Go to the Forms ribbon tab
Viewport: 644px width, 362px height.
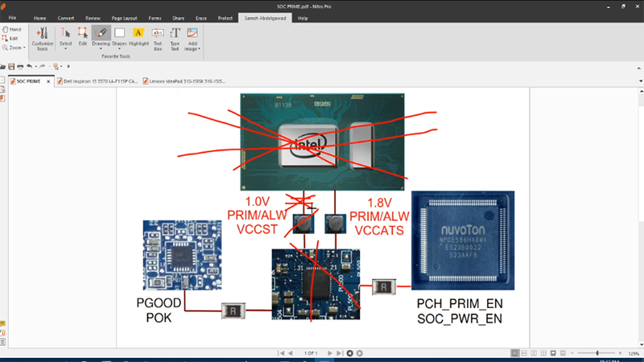pos(155,18)
